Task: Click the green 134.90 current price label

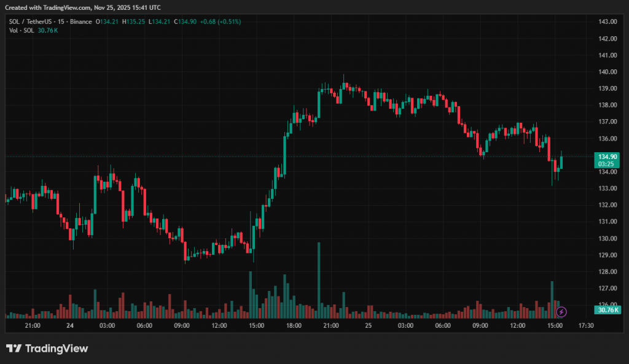Action: coord(606,157)
